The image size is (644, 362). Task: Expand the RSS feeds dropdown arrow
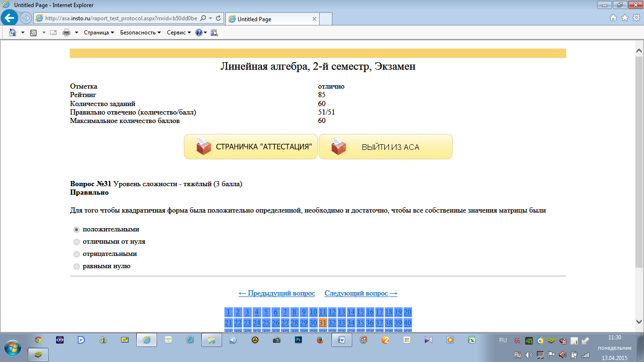44,33
